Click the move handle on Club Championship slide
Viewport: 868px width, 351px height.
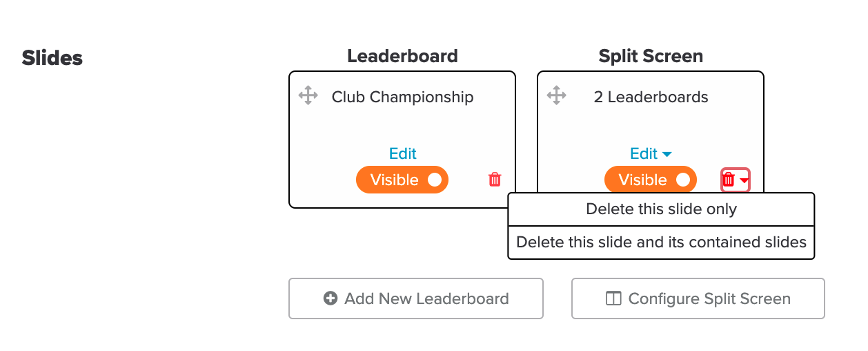[x=308, y=95]
